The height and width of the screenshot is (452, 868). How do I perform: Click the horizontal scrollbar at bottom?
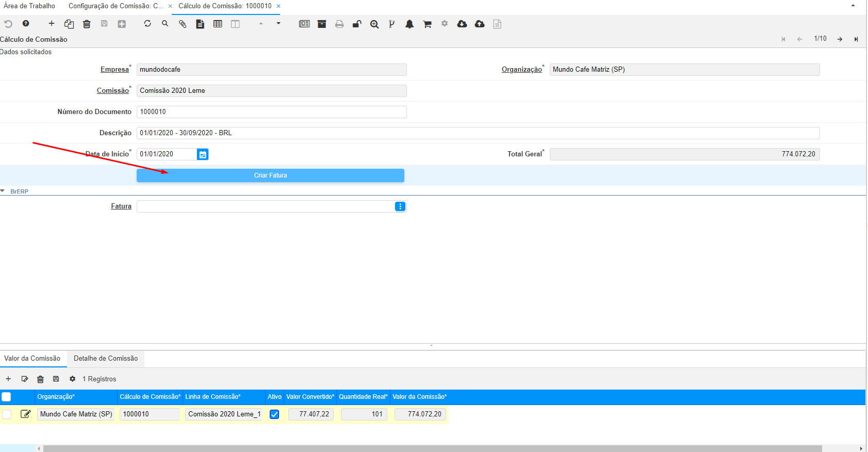(x=432, y=448)
